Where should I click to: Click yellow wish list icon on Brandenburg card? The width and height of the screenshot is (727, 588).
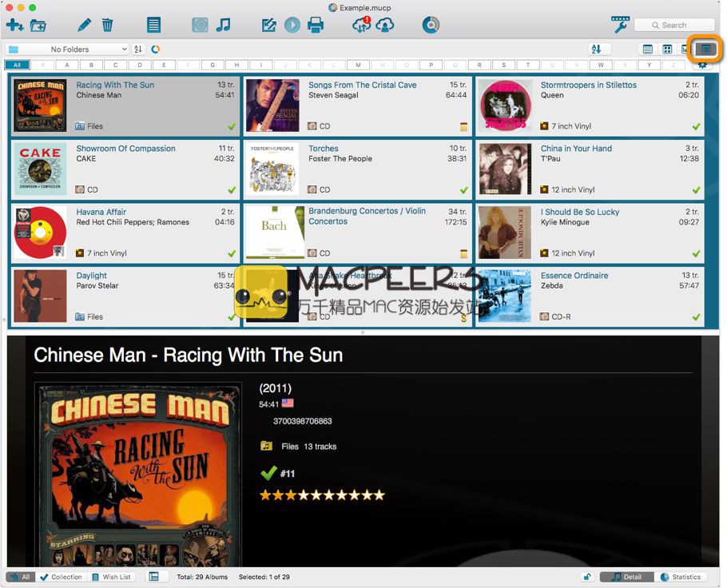tap(463, 253)
